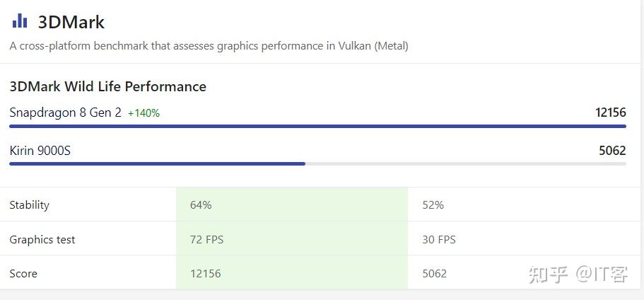
Task: Click the 64% stability cell
Action: (201, 205)
